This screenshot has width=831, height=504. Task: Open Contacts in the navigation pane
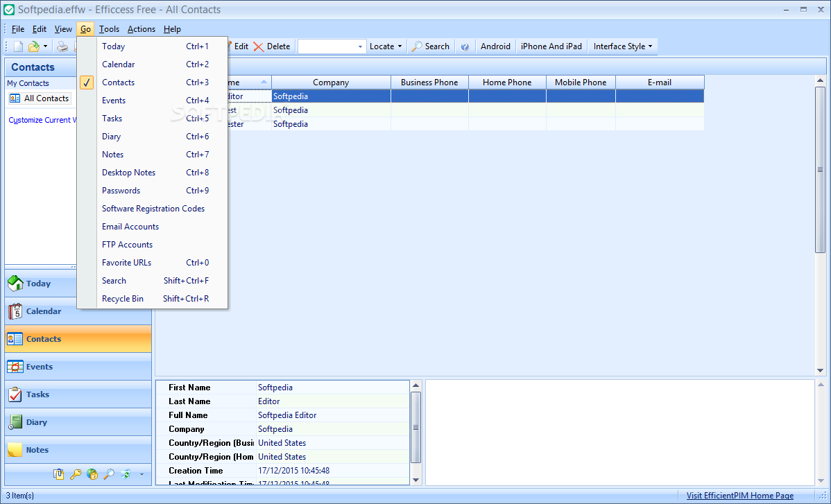click(78, 339)
